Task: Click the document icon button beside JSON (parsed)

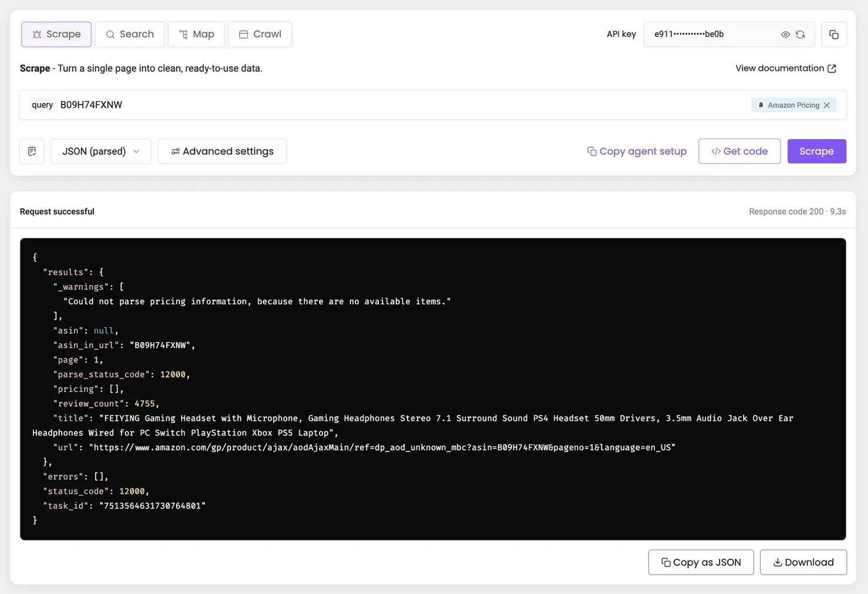Action: click(32, 151)
